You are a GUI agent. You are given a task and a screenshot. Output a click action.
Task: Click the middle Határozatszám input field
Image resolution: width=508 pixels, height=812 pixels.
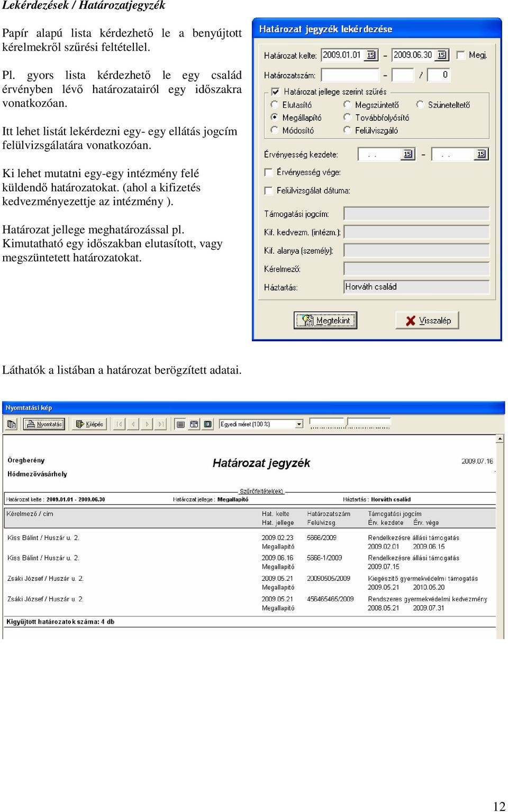[403, 75]
